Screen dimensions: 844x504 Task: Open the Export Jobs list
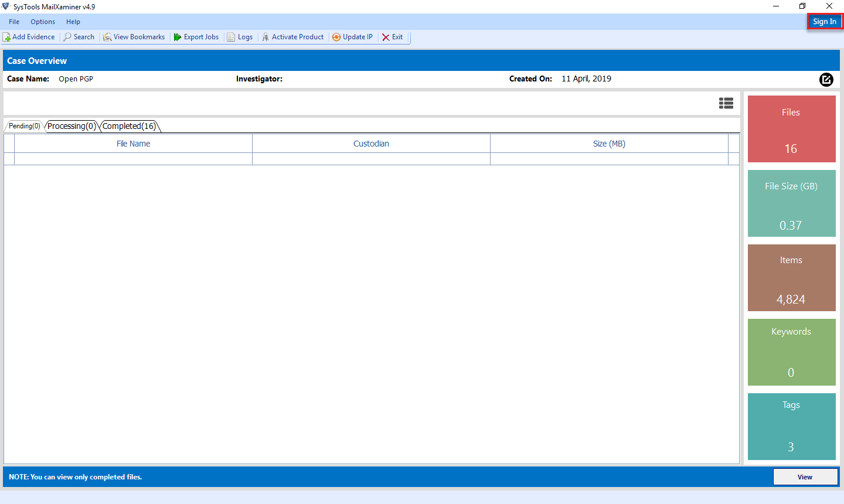click(x=196, y=37)
